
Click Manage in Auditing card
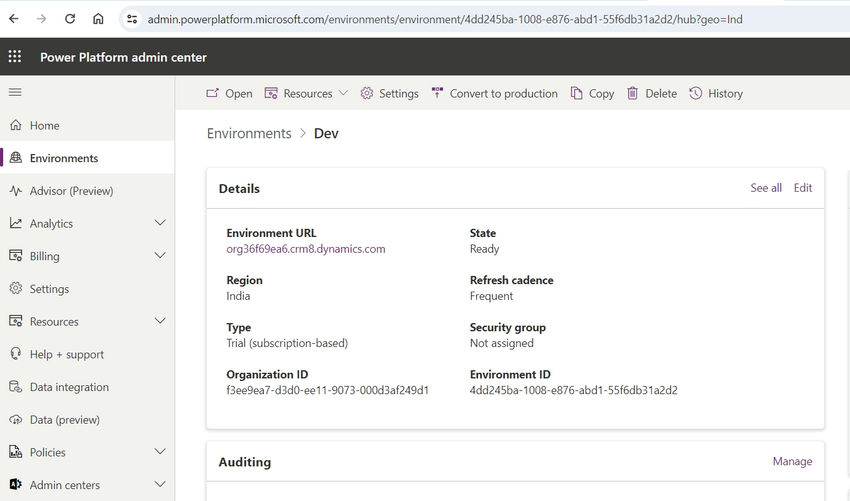[x=792, y=461]
